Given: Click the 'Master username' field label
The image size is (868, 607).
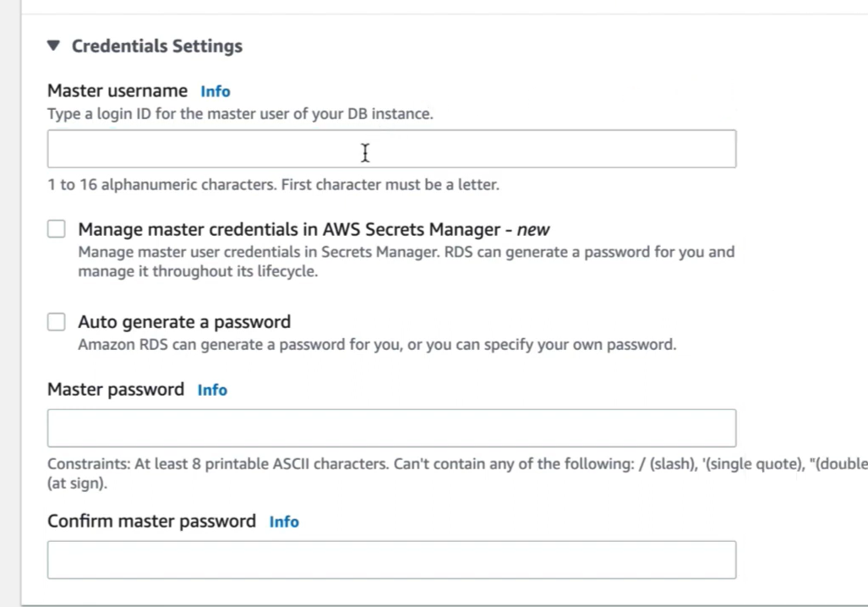Looking at the screenshot, I should [117, 90].
